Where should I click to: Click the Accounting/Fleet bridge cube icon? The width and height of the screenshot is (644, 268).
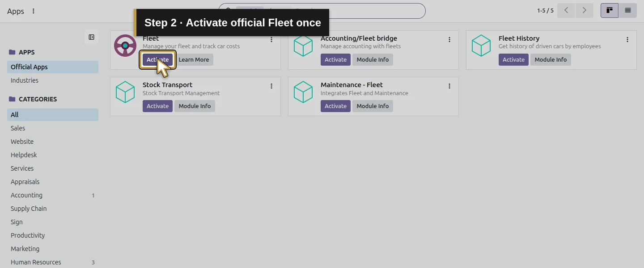(303, 46)
